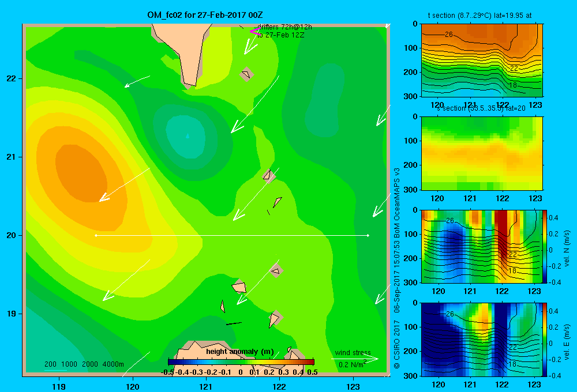This screenshot has width=577, height=392.
Task: Click the orange warm eddy core on the map
Action: (x=81, y=174)
